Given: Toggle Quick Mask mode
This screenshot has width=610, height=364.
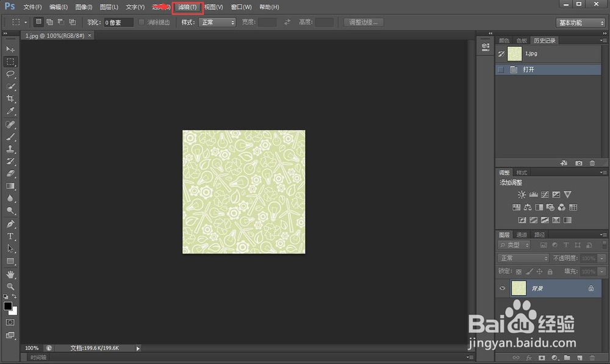Looking at the screenshot, I should [10, 323].
